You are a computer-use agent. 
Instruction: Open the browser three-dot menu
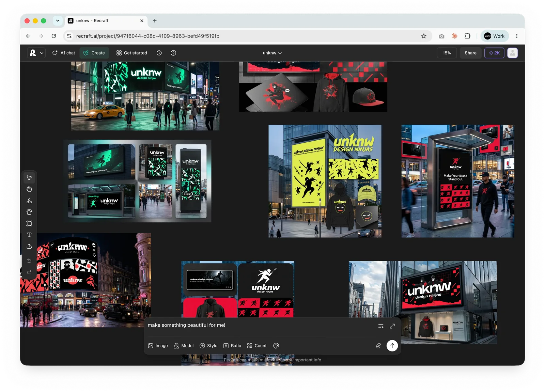point(517,36)
